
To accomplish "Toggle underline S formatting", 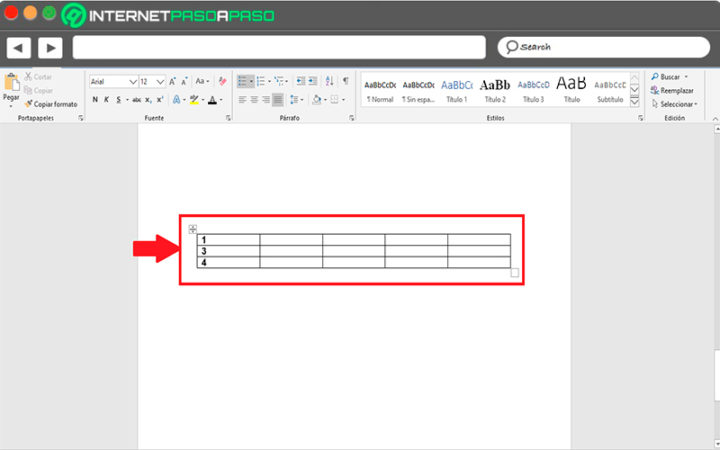I will [118, 100].
